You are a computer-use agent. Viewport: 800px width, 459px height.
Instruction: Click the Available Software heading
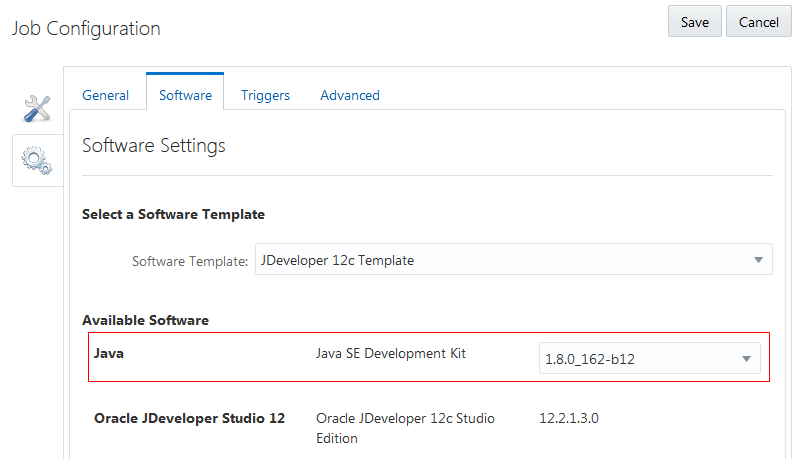[x=145, y=320]
